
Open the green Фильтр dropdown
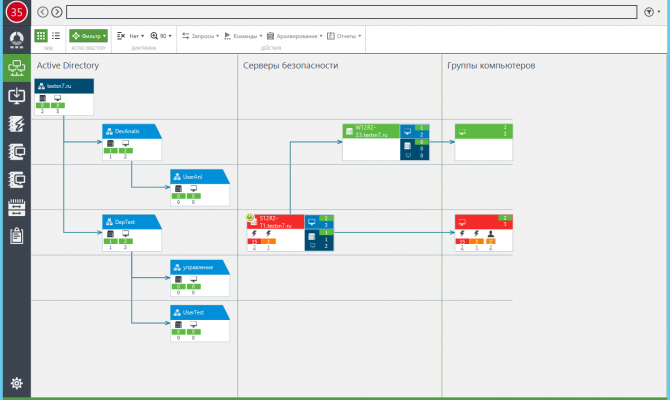88,36
